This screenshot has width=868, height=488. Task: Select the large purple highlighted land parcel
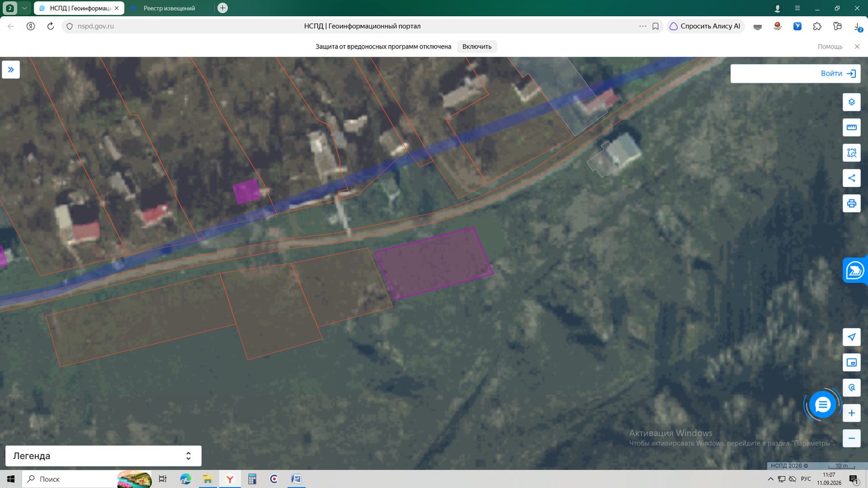point(433,263)
